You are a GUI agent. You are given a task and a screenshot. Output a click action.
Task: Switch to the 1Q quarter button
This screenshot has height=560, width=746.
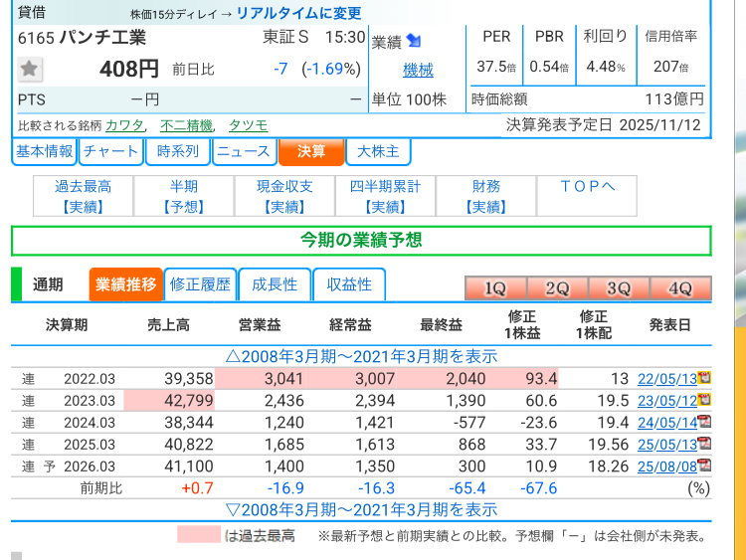click(x=495, y=288)
